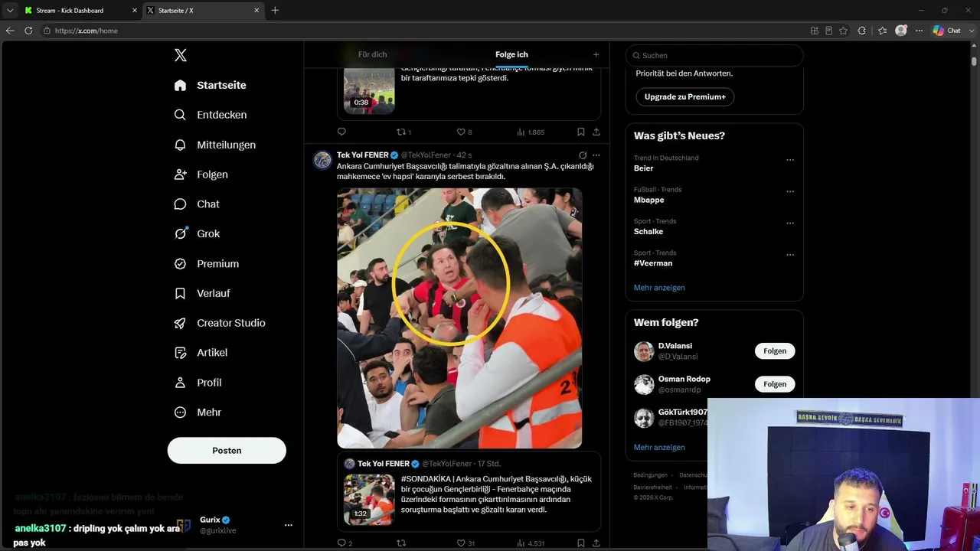
Task: Follow Osman Rodop
Action: click(775, 384)
